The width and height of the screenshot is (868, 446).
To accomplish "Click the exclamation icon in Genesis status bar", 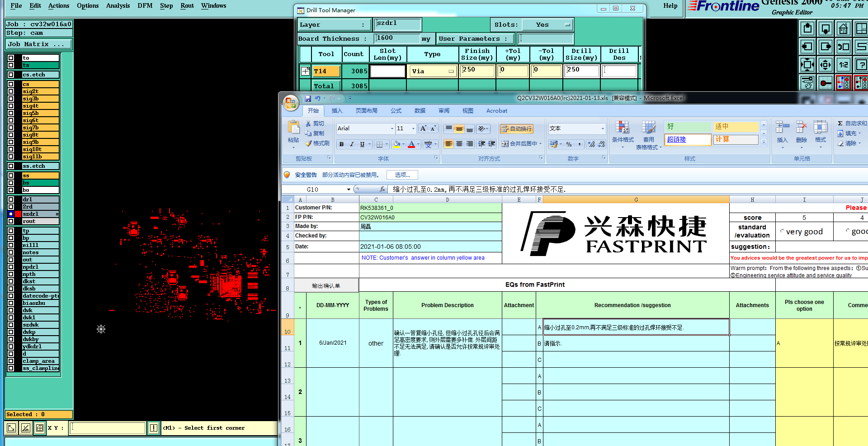I will point(154,427).
